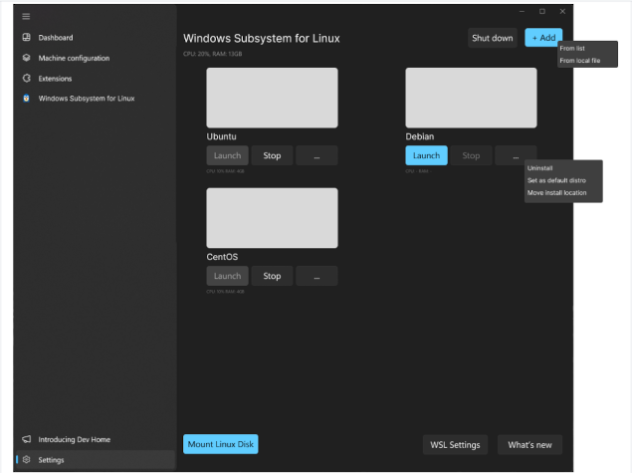Click the Machine configuration icon
632x473 pixels.
tap(27, 58)
